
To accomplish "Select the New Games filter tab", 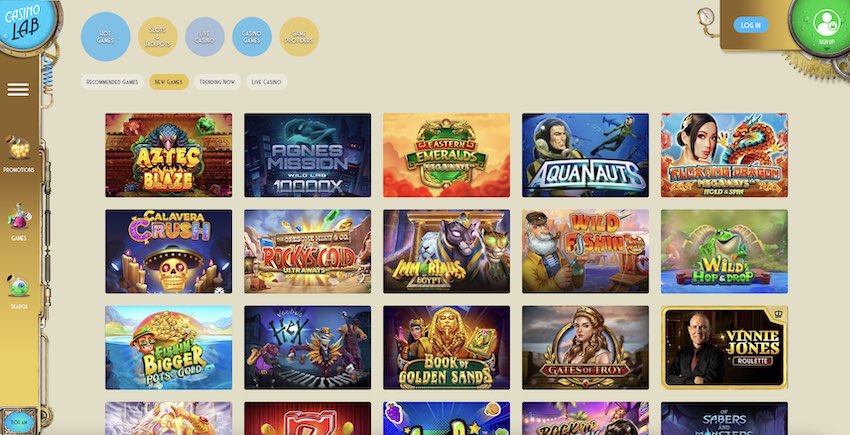I will pyautogui.click(x=169, y=82).
